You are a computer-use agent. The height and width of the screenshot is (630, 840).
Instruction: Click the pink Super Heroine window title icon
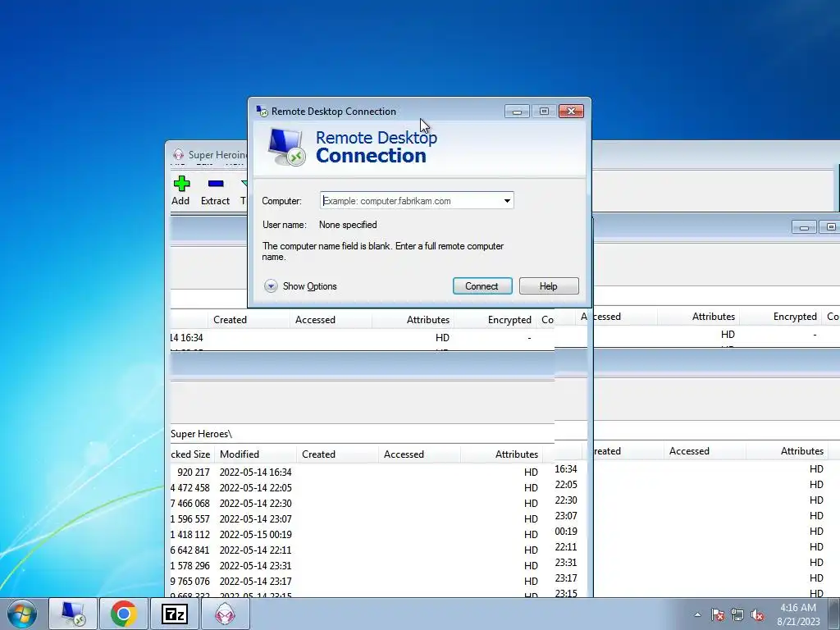point(178,155)
